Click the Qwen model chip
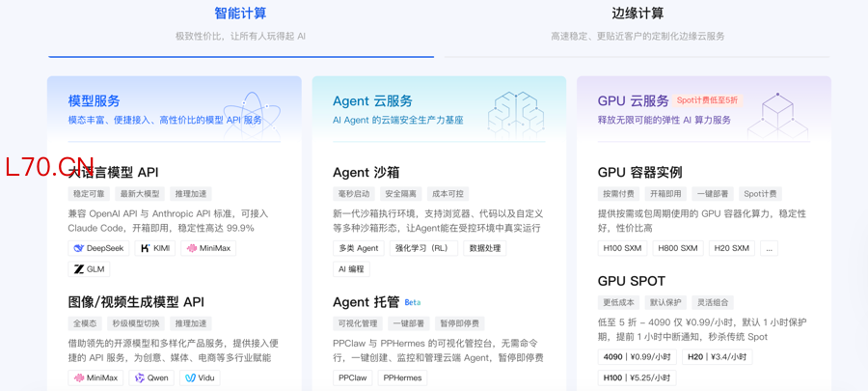 pos(151,377)
